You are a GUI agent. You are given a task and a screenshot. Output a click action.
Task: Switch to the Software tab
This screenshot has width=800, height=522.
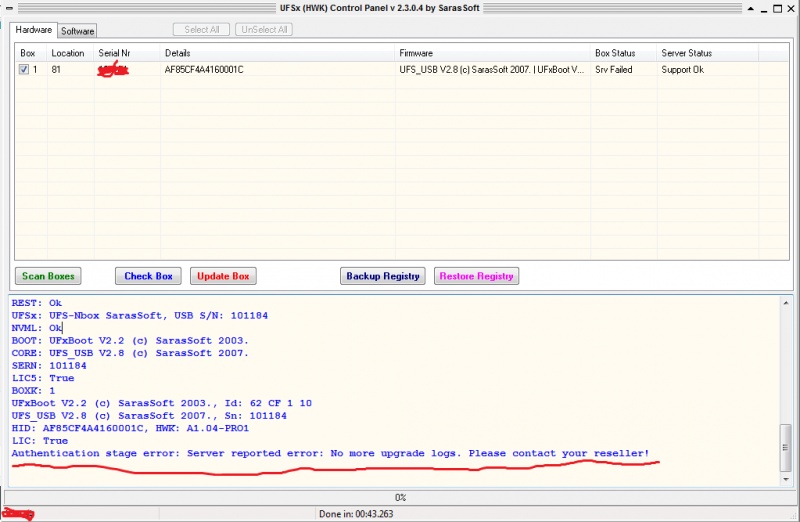pos(78,31)
